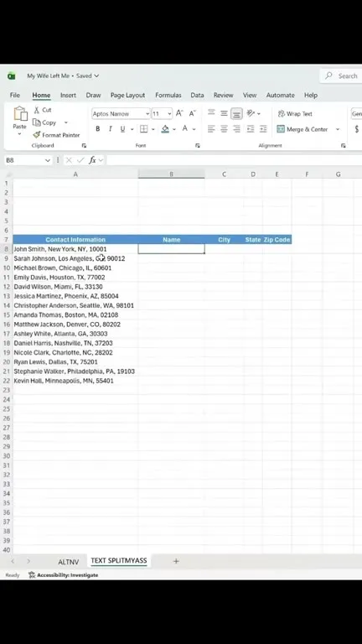Image resolution: width=362 pixels, height=644 pixels.
Task: Expand the Paste options arrow
Action: (20, 134)
